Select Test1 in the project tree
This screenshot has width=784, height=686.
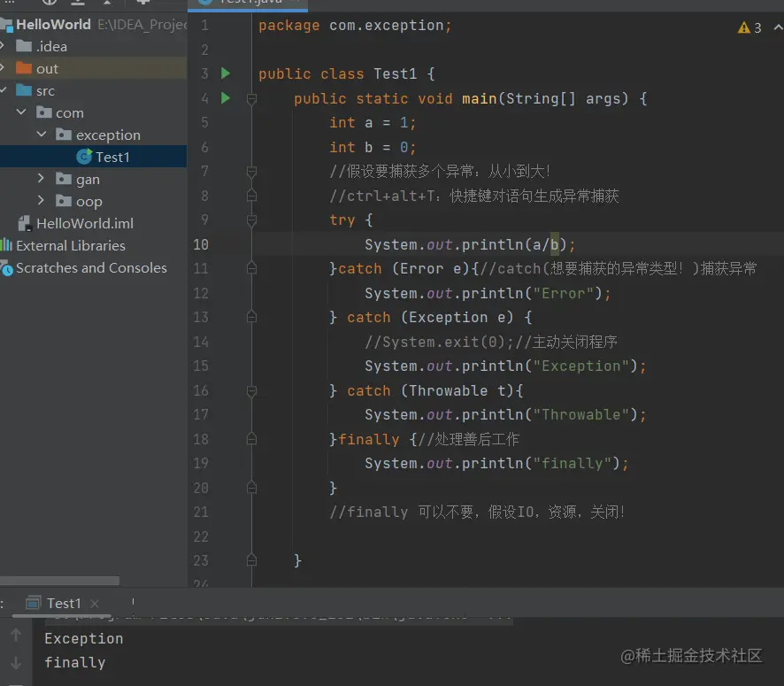112,157
